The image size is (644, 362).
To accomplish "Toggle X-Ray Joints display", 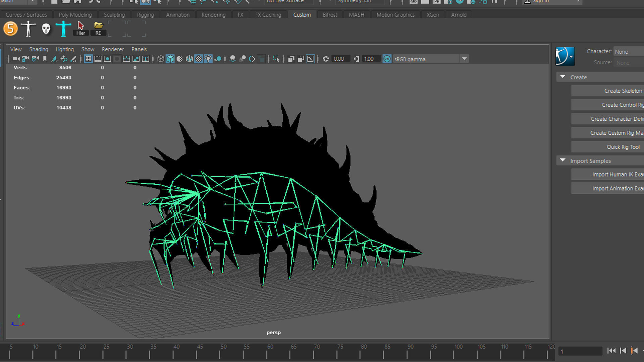I will [x=310, y=59].
